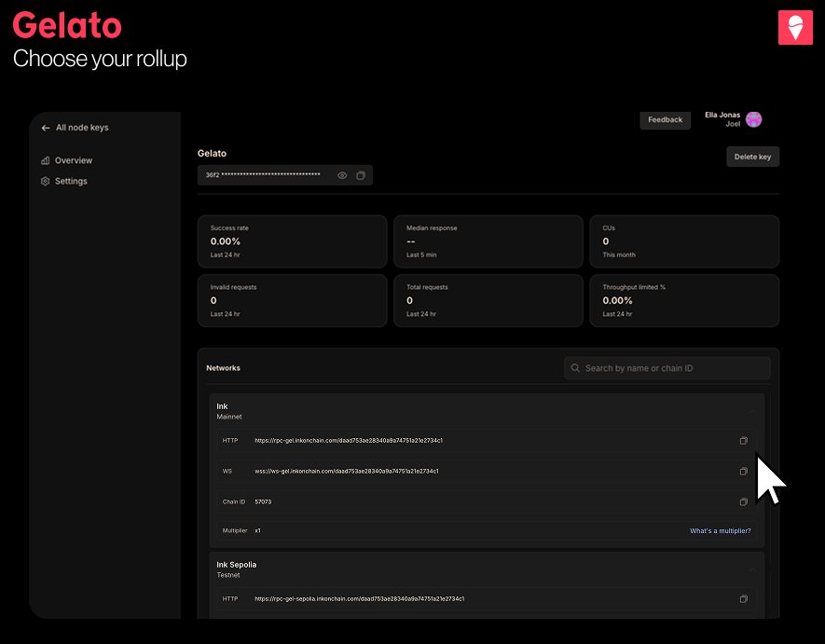Image resolution: width=825 pixels, height=644 pixels.
Task: Click the Ink Sepolia HTTP endpoint text
Action: pyautogui.click(x=359, y=598)
